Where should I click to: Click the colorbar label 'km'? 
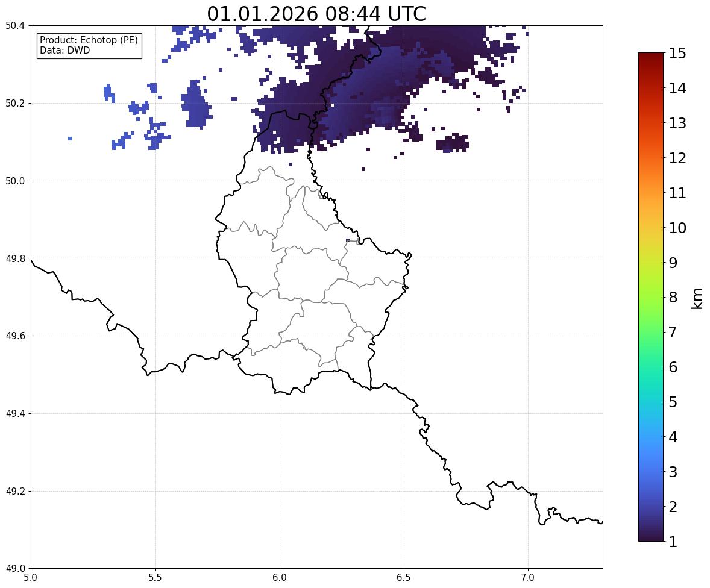(697, 298)
